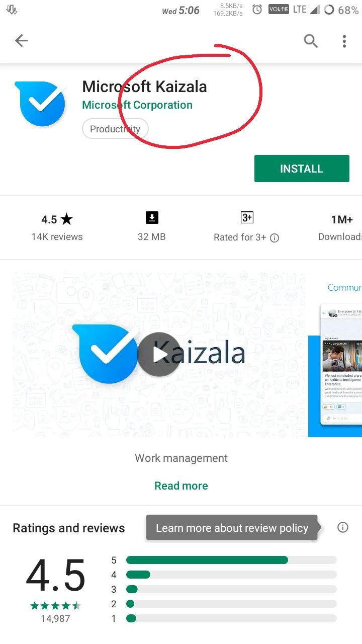362x644 pixels.
Task: Install Microsoft Kaizala
Action: point(302,169)
